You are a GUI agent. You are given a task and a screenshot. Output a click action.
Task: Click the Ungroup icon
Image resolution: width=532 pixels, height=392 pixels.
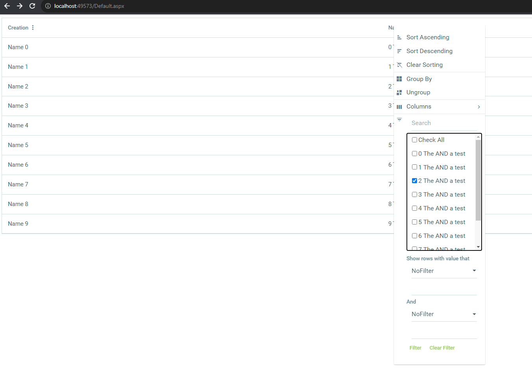point(399,92)
